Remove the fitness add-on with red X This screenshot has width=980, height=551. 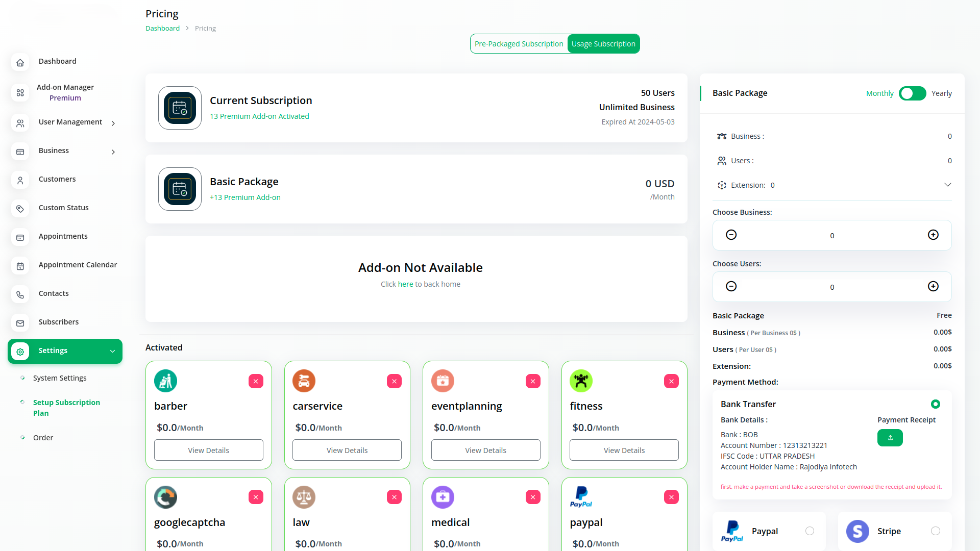click(x=671, y=381)
